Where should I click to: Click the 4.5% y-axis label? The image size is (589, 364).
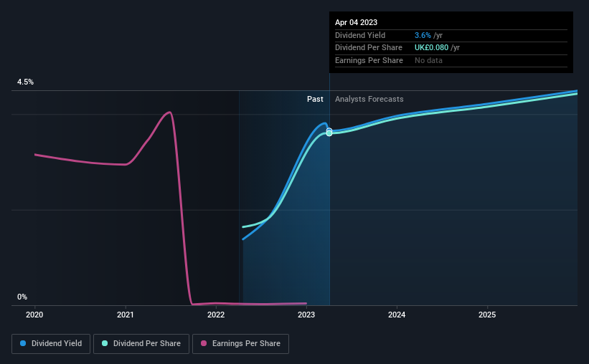[25, 82]
